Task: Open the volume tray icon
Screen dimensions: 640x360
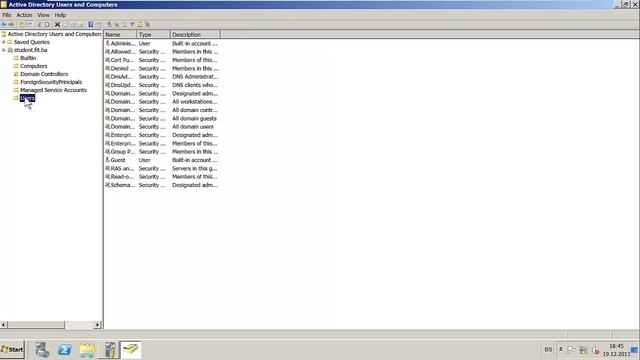Action: (596, 351)
